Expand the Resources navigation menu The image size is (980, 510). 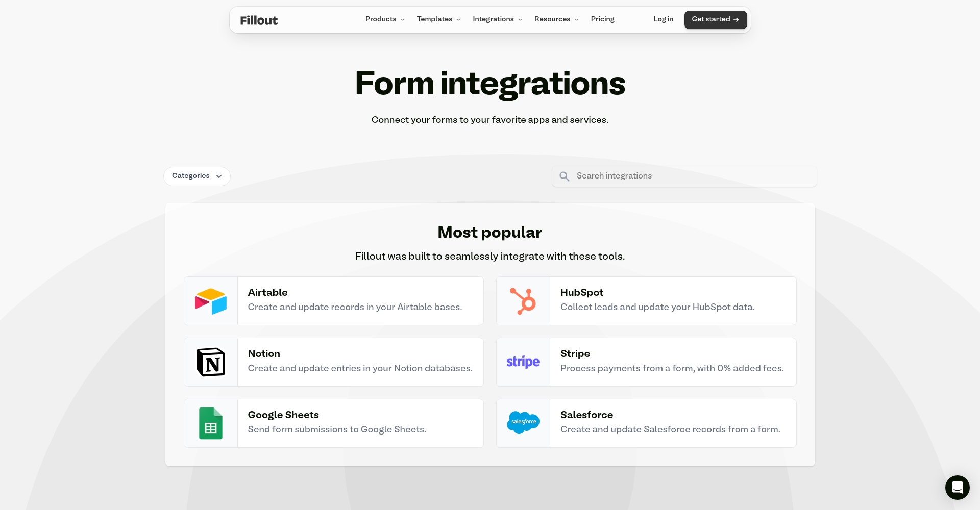pos(556,19)
